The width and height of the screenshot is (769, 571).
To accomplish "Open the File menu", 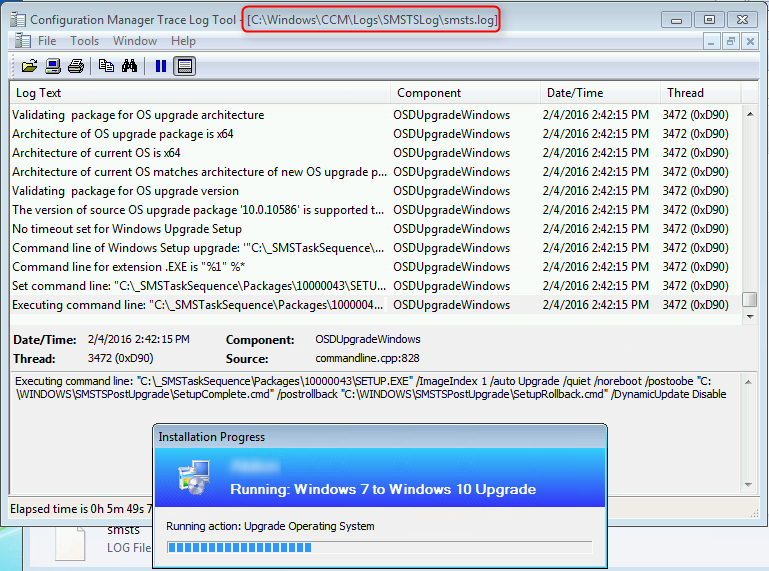I will click(x=47, y=41).
